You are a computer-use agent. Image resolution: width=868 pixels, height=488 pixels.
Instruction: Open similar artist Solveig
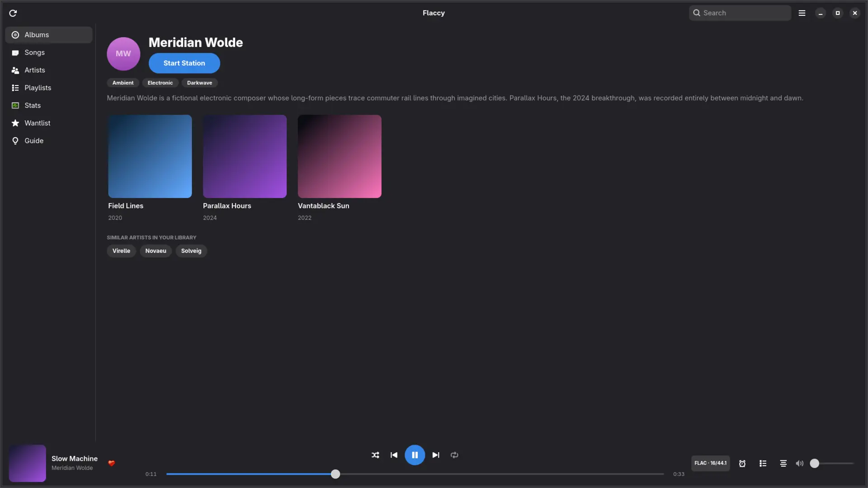click(x=191, y=251)
